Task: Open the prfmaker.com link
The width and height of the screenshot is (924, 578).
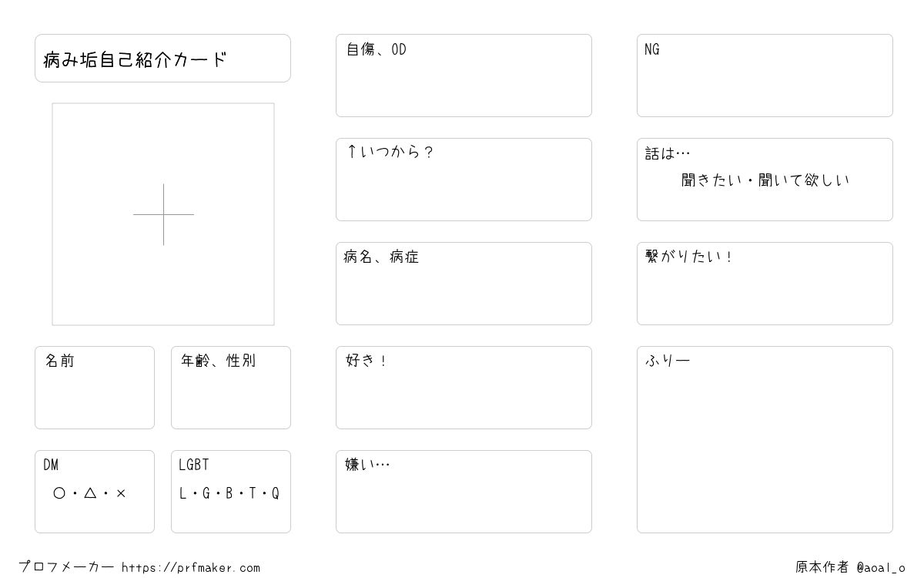Action: pyautogui.click(x=191, y=568)
